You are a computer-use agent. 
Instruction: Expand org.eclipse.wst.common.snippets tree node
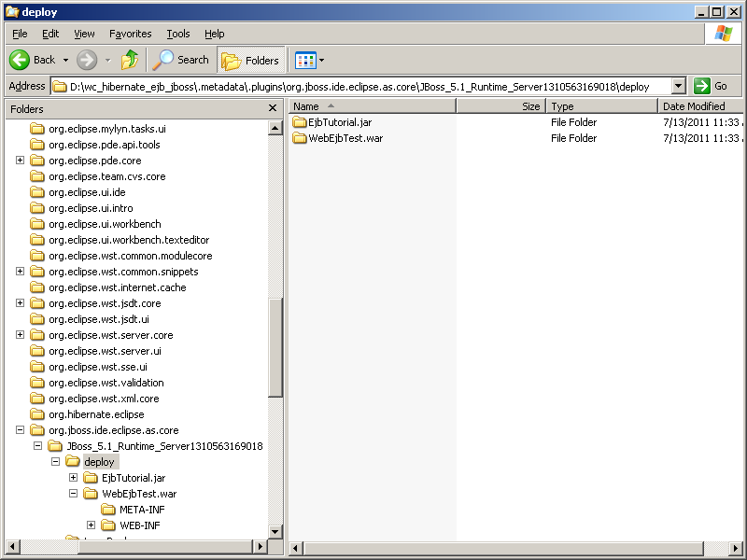(20, 271)
